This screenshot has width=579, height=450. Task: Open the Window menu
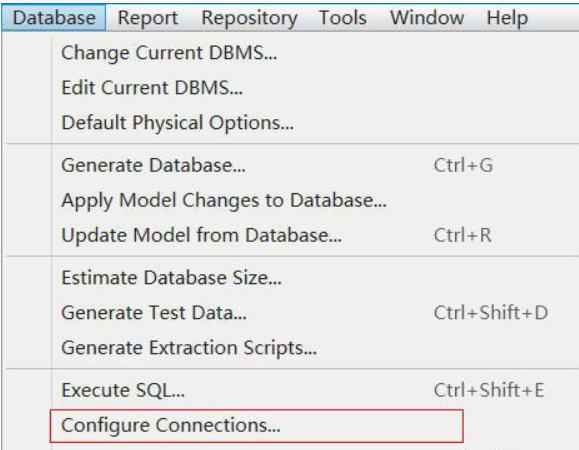point(427,18)
